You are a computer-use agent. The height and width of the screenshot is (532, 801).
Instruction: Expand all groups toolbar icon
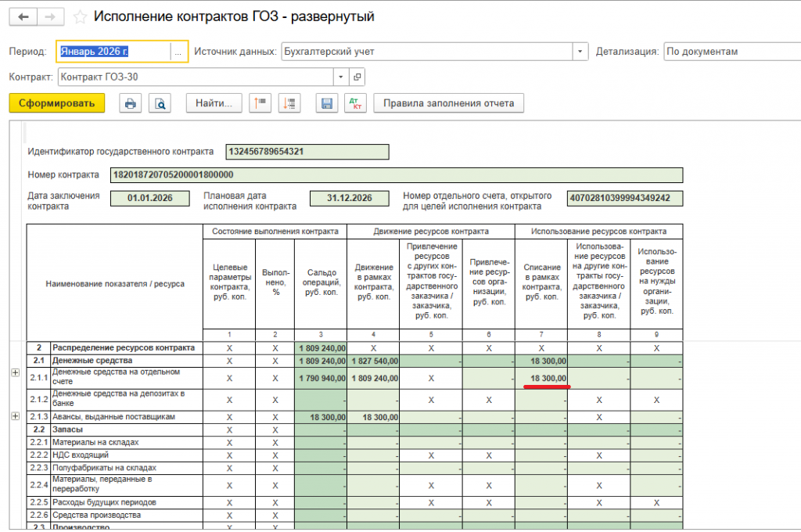point(289,103)
